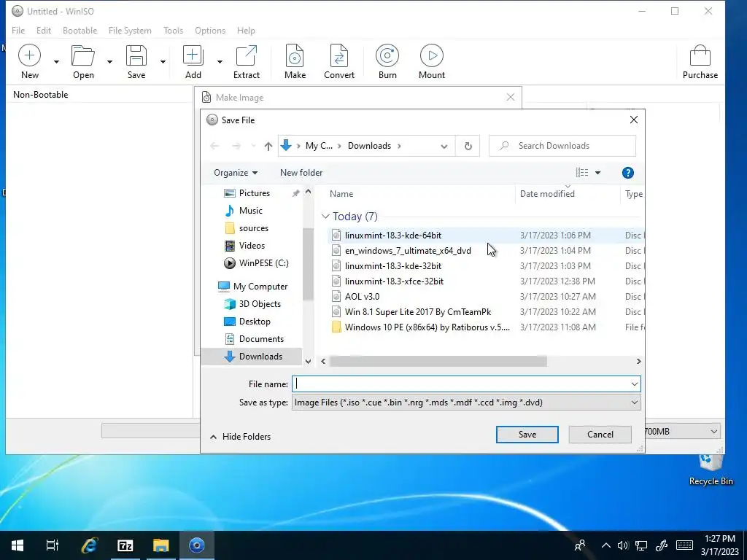Open File Explorer from the taskbar
The height and width of the screenshot is (560, 747).
click(161, 545)
